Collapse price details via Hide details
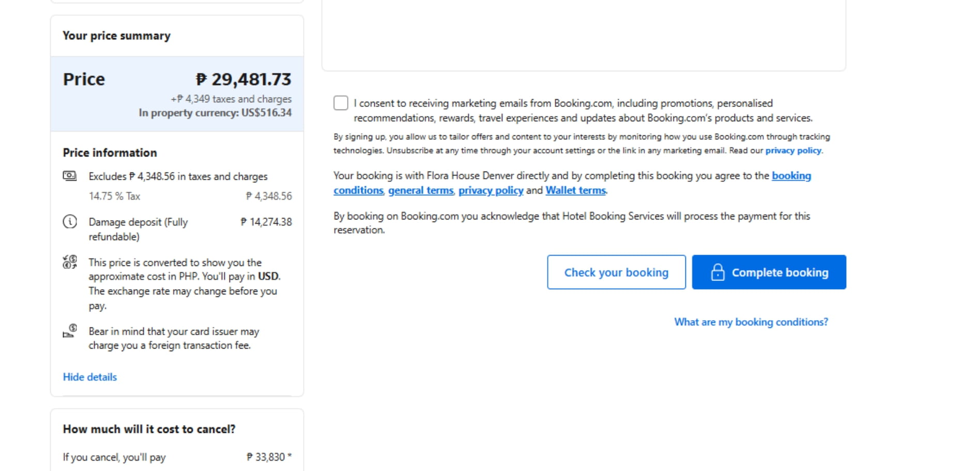The image size is (980, 471). point(90,377)
